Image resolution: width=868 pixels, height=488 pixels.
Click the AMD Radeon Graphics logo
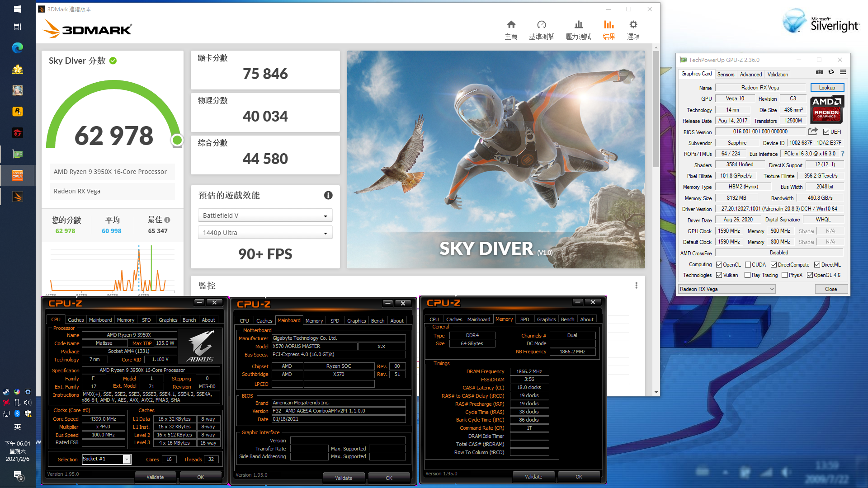tap(826, 109)
